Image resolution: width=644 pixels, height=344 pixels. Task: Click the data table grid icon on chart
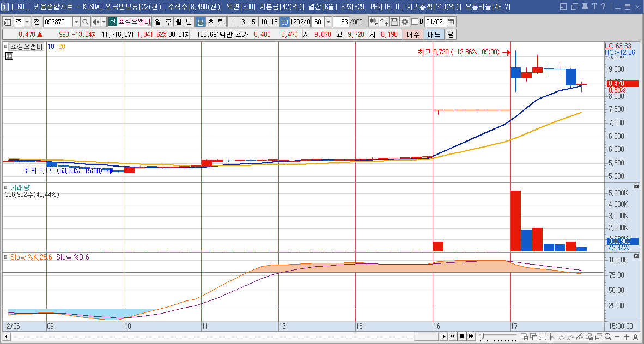pos(9,56)
